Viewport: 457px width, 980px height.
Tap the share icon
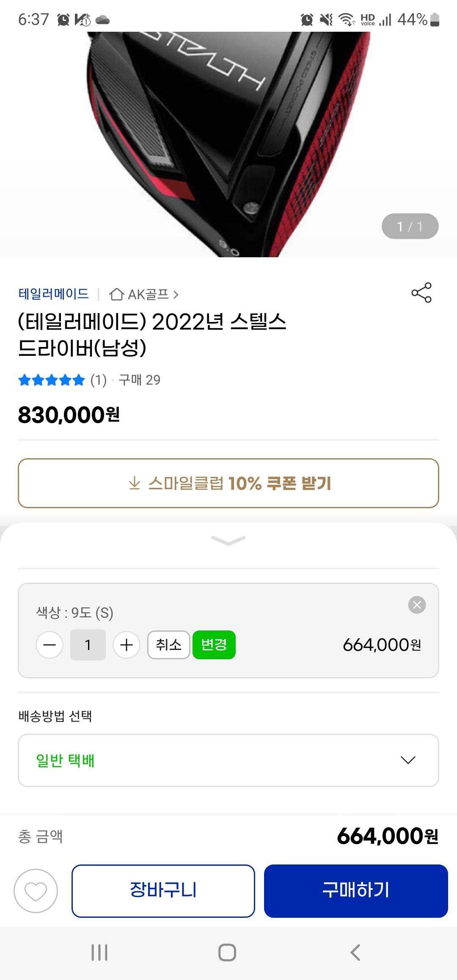421,292
